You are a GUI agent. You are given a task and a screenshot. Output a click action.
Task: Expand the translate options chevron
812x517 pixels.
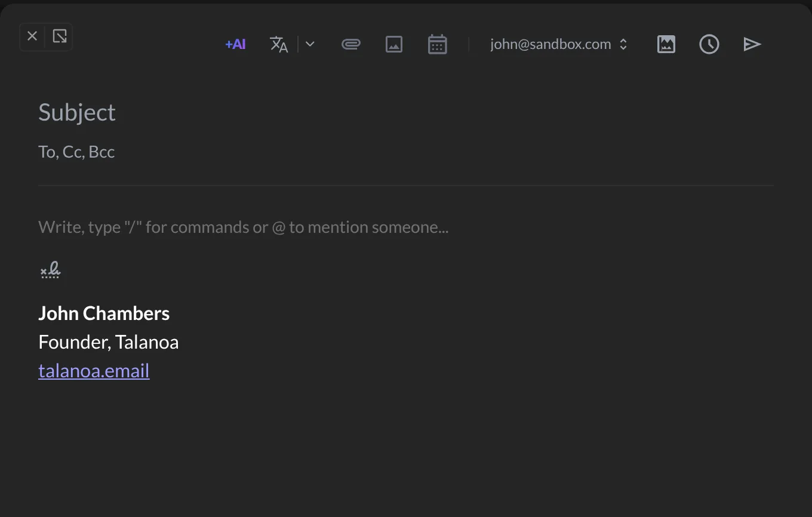point(310,44)
